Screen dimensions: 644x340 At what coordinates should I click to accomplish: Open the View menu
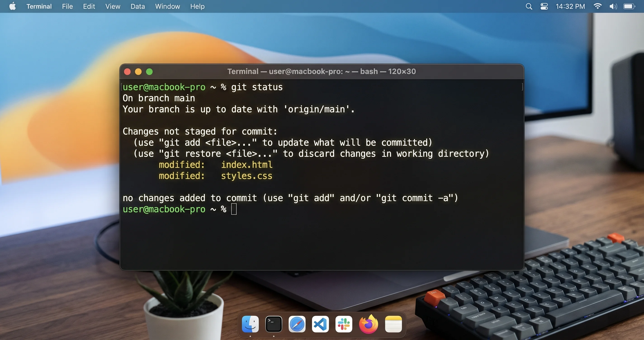click(113, 7)
